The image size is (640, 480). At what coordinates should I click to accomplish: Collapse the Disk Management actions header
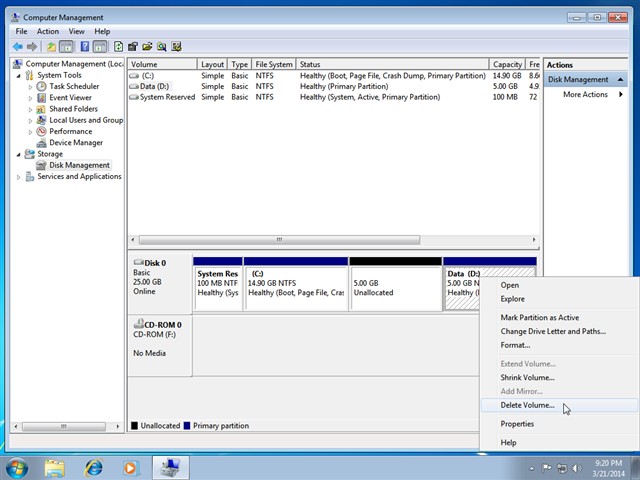(x=620, y=80)
